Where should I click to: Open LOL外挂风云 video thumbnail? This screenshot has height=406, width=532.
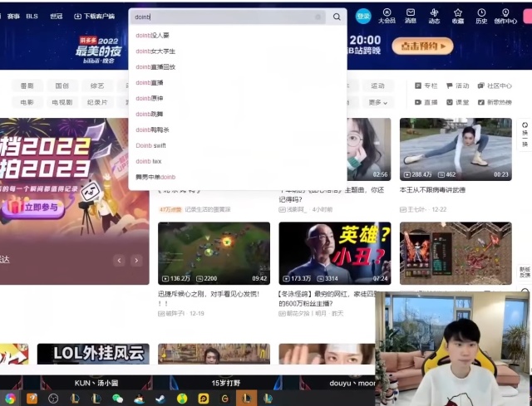pyautogui.click(x=93, y=354)
